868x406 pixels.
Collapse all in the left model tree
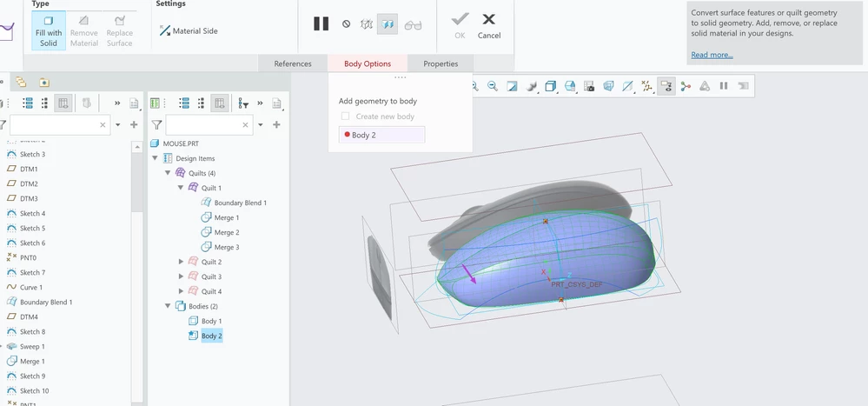pyautogui.click(x=45, y=103)
